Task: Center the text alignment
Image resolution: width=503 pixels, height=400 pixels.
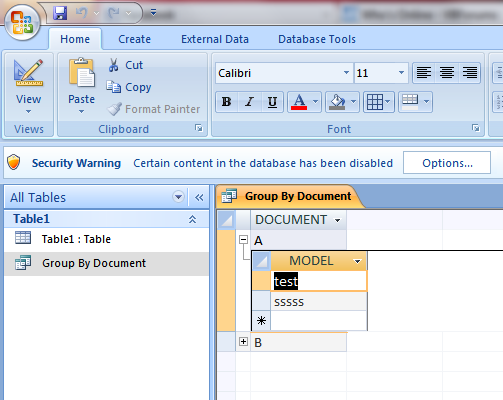Action: click(x=447, y=72)
